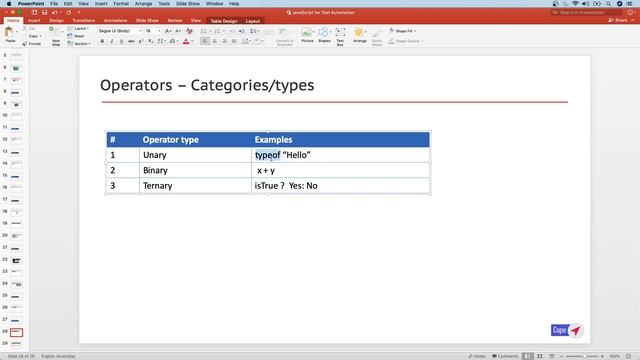Select slide 28 thumbnail

point(16,332)
